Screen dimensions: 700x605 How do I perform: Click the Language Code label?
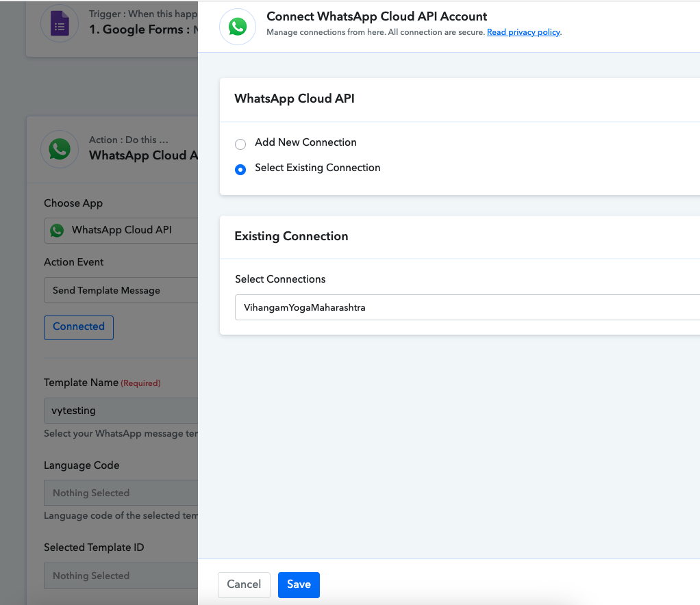[x=82, y=465]
